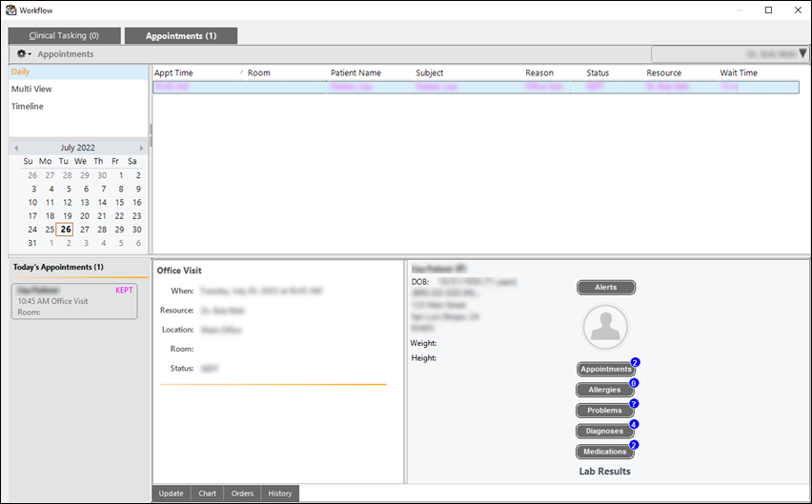
Task: Open the Allergies button
Action: click(x=604, y=390)
